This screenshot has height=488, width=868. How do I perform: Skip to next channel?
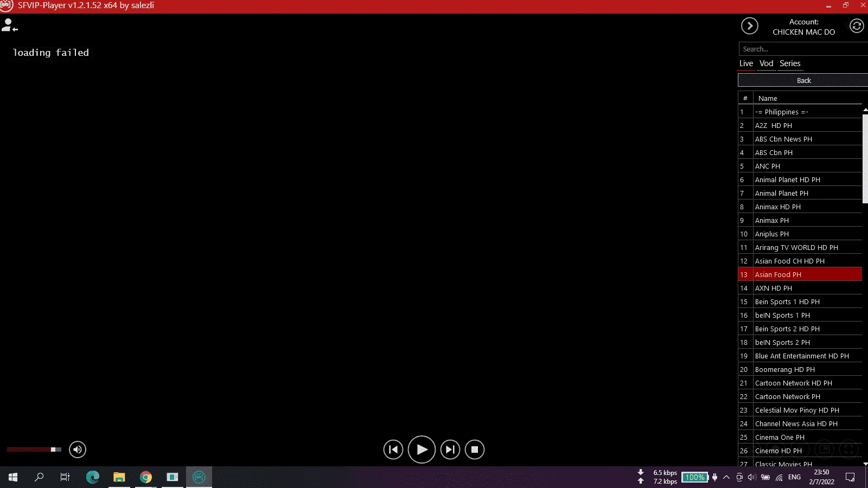tap(450, 450)
